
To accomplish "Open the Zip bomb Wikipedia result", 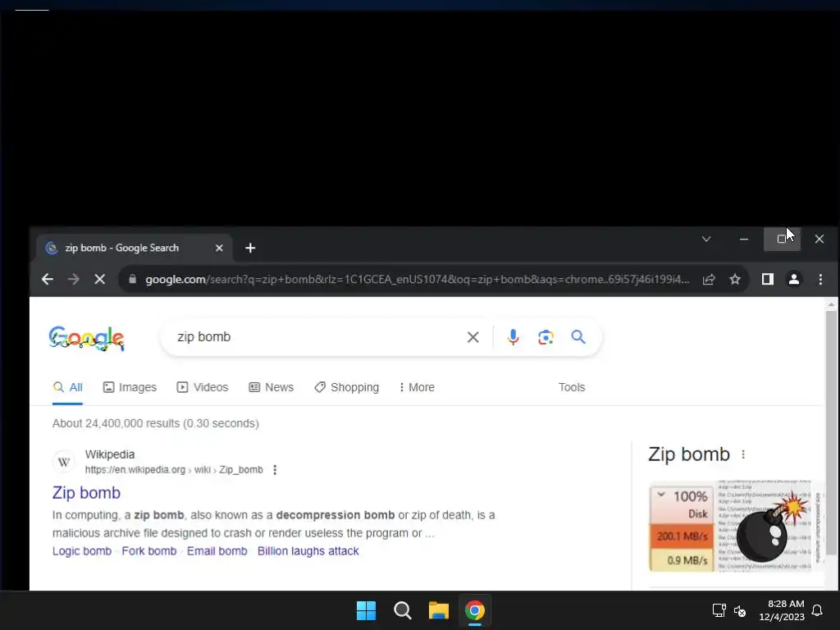I will pos(86,492).
